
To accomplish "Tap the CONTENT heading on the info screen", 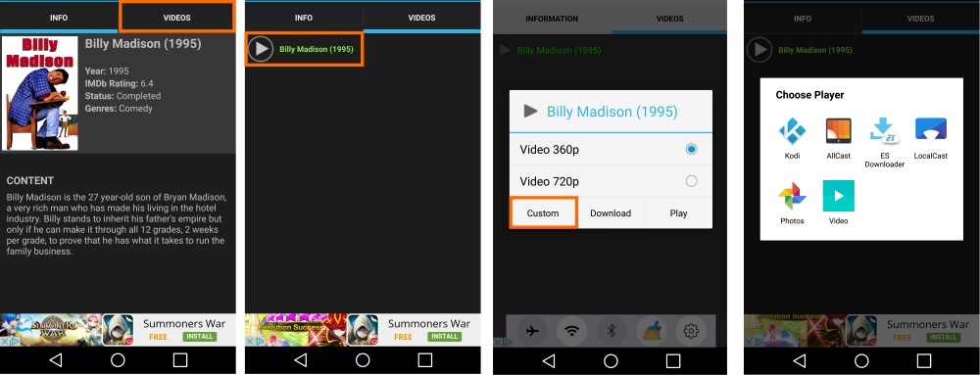I will [30, 181].
